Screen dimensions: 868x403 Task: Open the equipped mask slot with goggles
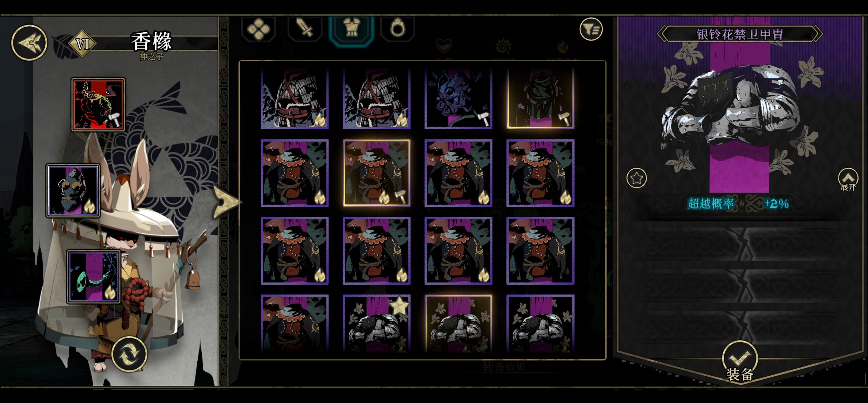pos(73,191)
